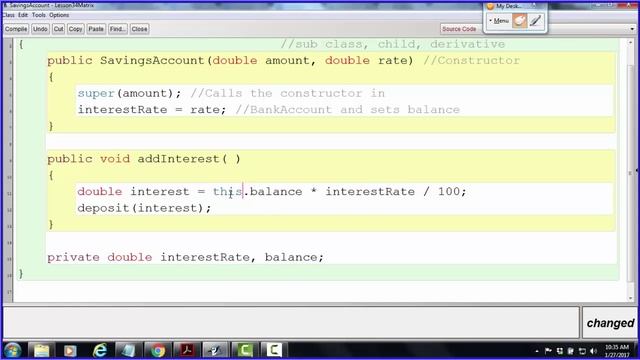Viewport: 640px width, 360px height.
Task: Place cursor on 'super' keyword
Action: pos(96,93)
